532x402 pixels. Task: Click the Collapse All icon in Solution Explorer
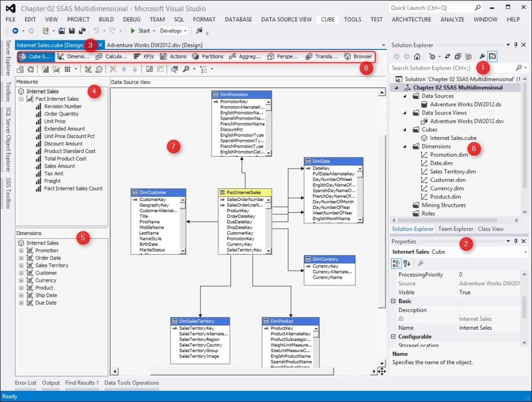pos(458,57)
